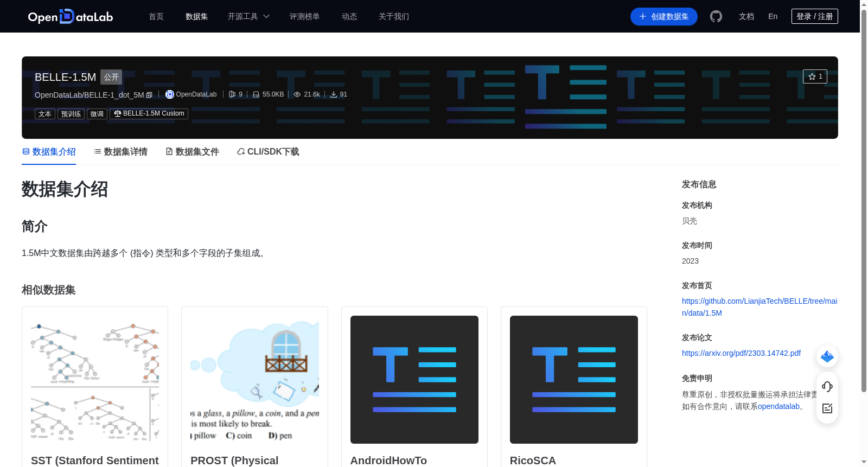This screenshot has width=868, height=467.
Task: Click the AndroidHowTo card title
Action: point(388,460)
